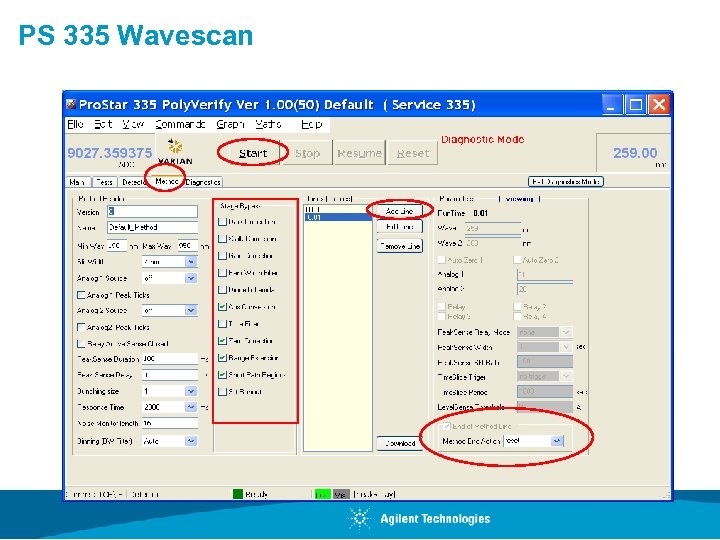Image resolution: width=720 pixels, height=540 pixels.
Task: Click the 9027.359375 absorbance readout
Action: [109, 153]
